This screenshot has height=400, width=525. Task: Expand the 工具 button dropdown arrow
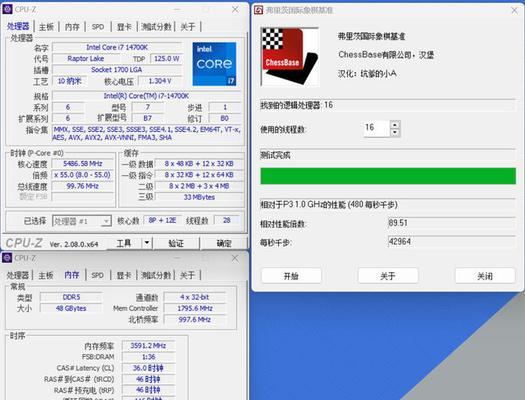pyautogui.click(x=147, y=243)
